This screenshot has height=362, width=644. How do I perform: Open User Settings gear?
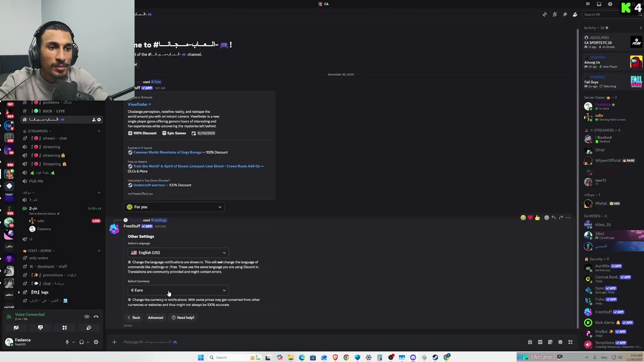click(96, 342)
